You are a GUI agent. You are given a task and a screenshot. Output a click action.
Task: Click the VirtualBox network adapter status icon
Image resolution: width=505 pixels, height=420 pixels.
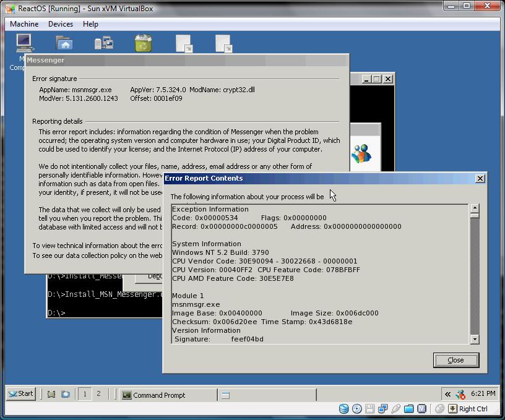pyautogui.click(x=382, y=408)
